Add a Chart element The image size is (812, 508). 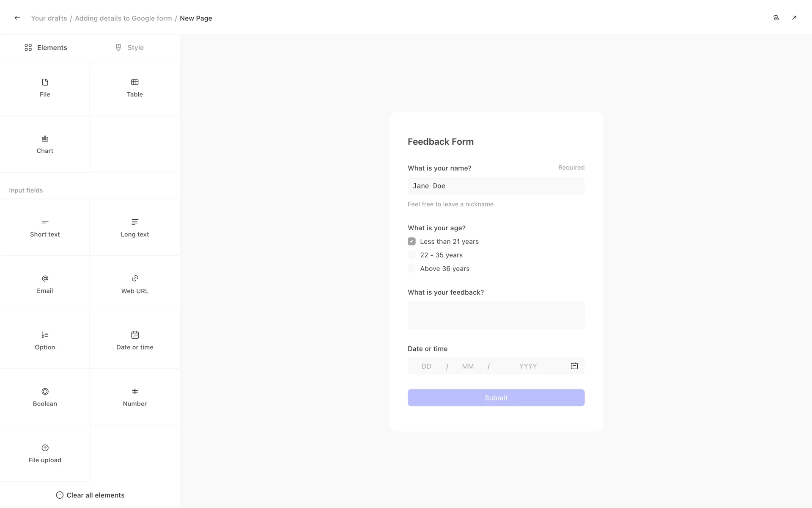45,144
